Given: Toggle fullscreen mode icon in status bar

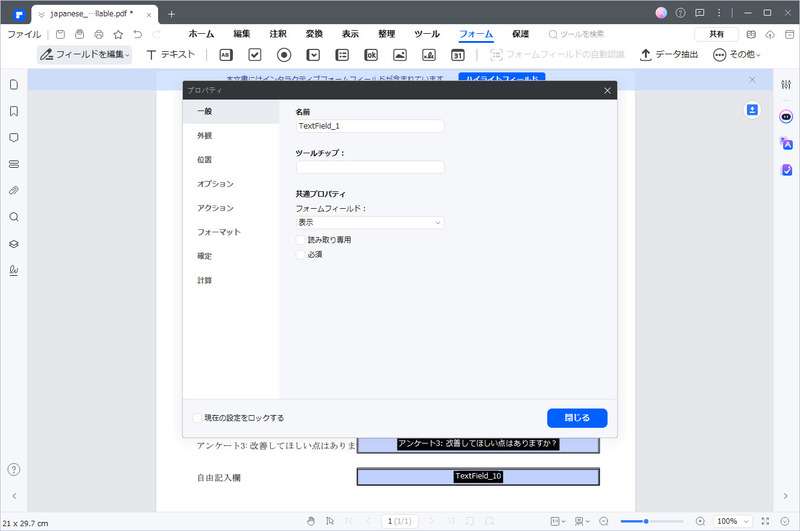Looking at the screenshot, I should (765, 521).
